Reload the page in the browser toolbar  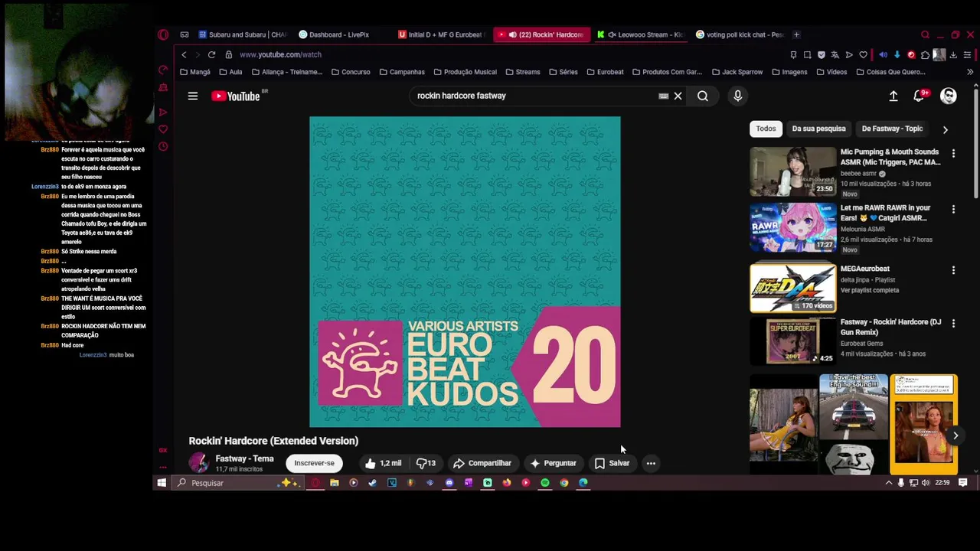pyautogui.click(x=211, y=54)
